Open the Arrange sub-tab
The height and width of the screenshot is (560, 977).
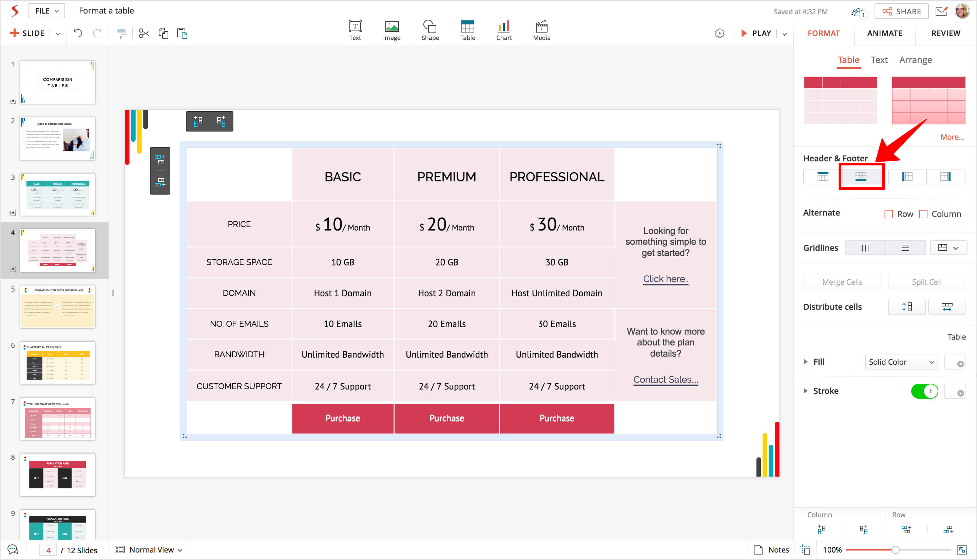tap(916, 60)
